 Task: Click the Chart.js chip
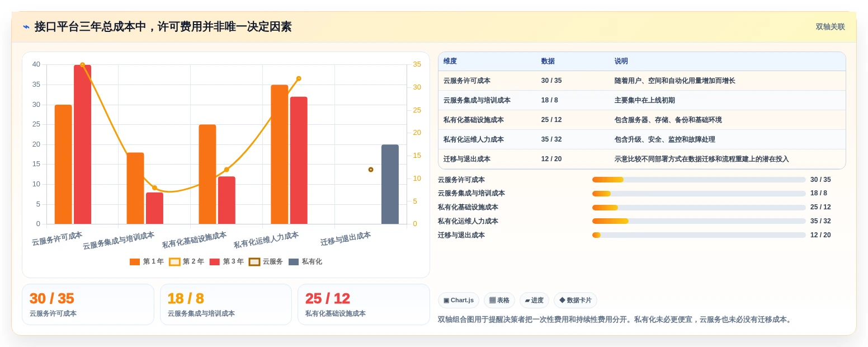(459, 300)
